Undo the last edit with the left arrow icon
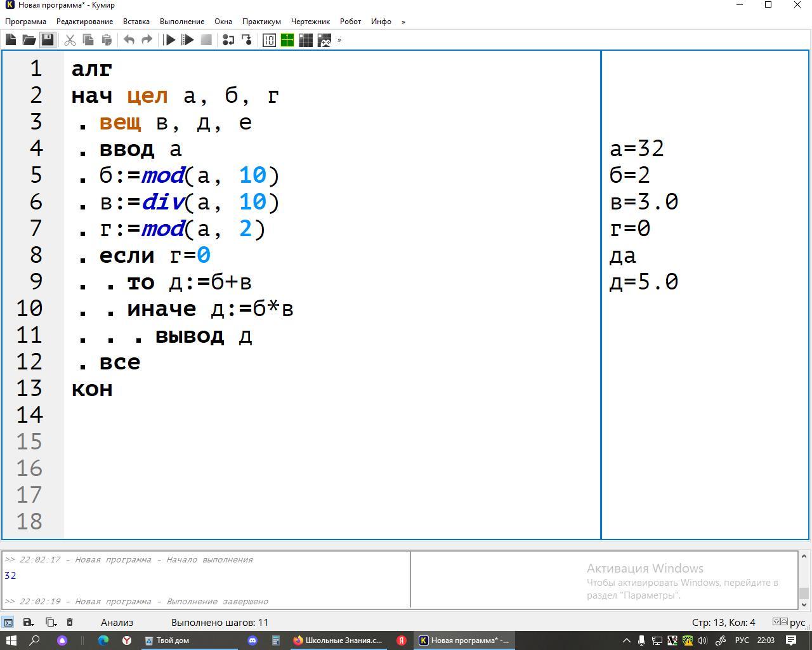Image resolution: width=812 pixels, height=650 pixels. click(x=129, y=40)
